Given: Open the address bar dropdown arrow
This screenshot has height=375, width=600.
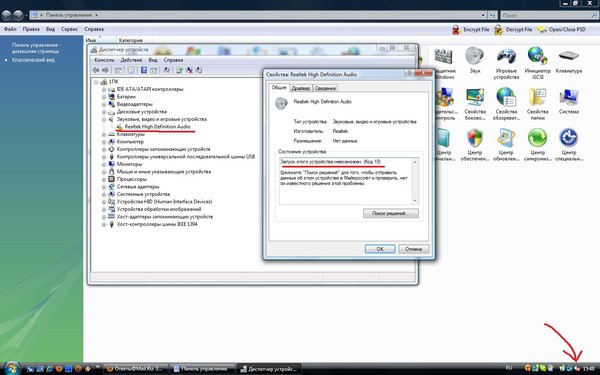Looking at the screenshot, I should 483,15.
